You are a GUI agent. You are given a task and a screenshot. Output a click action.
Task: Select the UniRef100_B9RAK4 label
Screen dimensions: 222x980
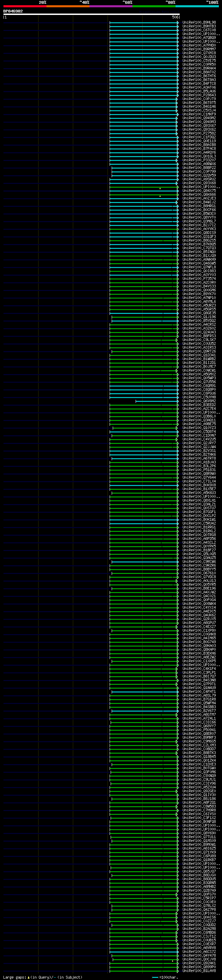[x=199, y=68]
